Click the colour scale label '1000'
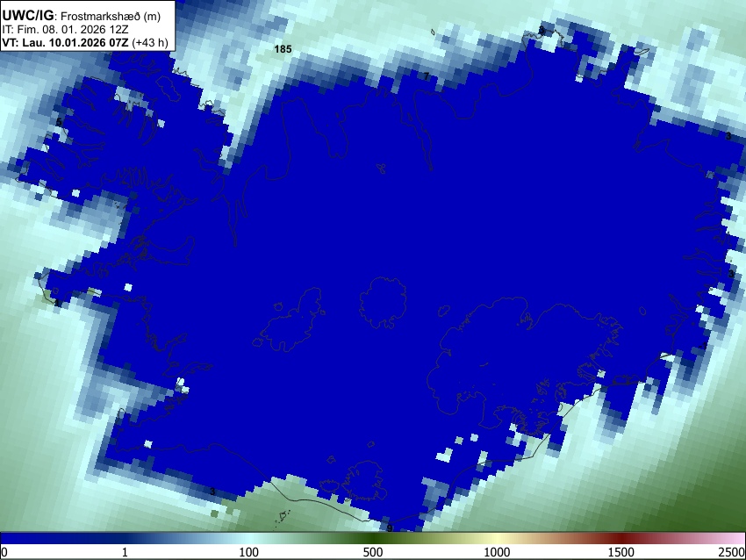Screen dimensions: 746x560 (497, 552)
